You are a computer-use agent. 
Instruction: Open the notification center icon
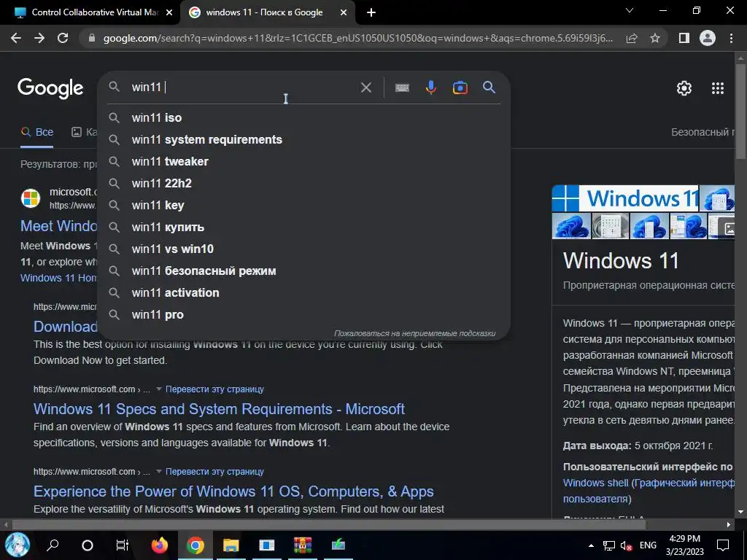tap(723, 545)
